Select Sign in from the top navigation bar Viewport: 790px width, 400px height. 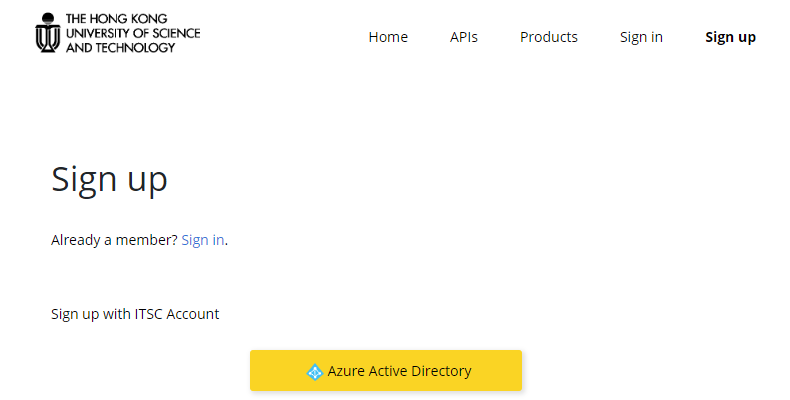(x=641, y=37)
